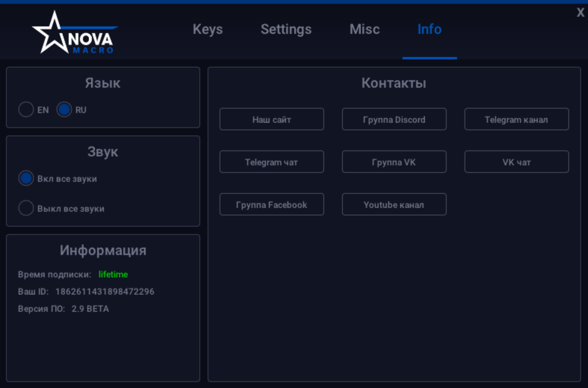Click the green lifetime subscription text

[113, 274]
